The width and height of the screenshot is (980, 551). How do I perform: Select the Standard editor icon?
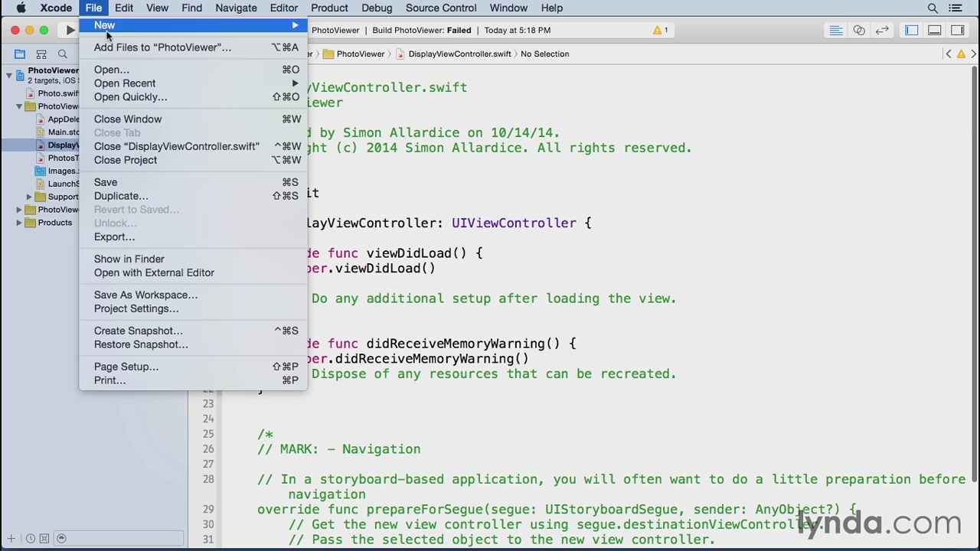836,30
